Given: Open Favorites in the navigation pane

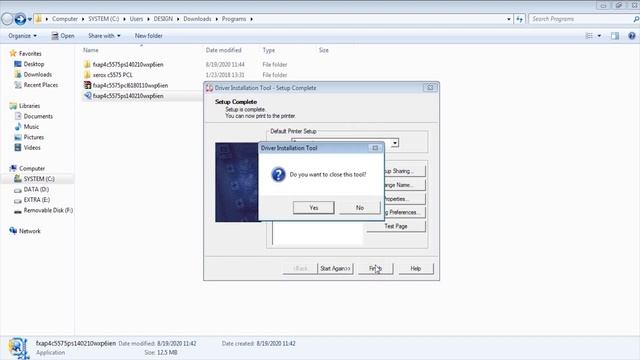Looking at the screenshot, I should click(x=30, y=53).
